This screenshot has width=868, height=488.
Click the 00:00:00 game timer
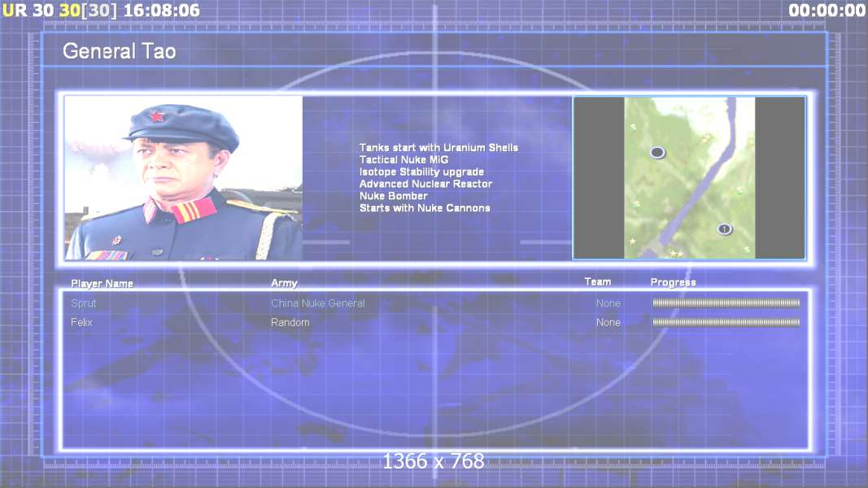(x=827, y=10)
